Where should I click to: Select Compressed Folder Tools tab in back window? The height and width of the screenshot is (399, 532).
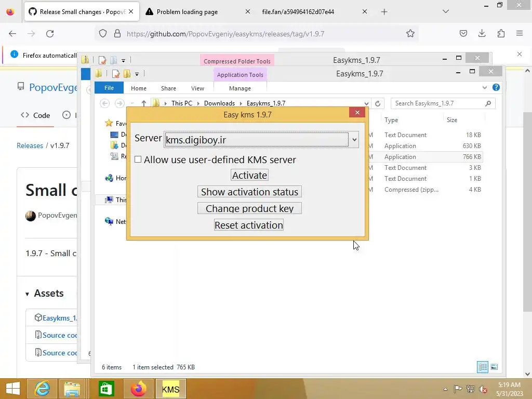237,61
